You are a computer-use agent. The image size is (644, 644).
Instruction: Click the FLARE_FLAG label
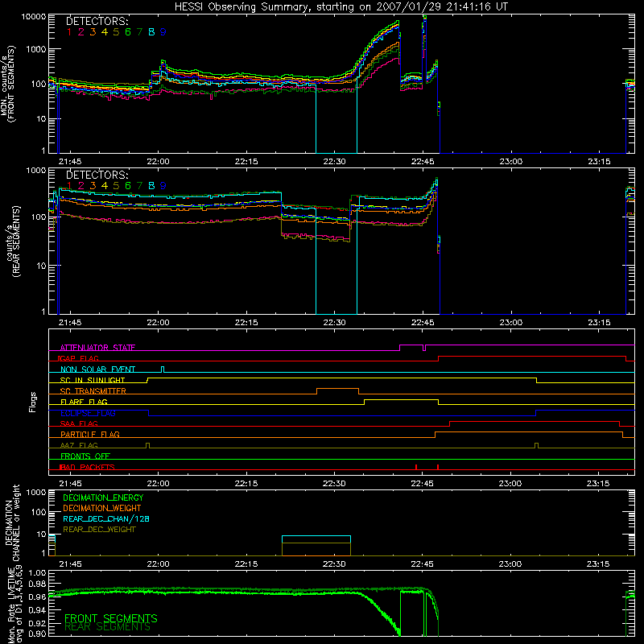pyautogui.click(x=84, y=402)
